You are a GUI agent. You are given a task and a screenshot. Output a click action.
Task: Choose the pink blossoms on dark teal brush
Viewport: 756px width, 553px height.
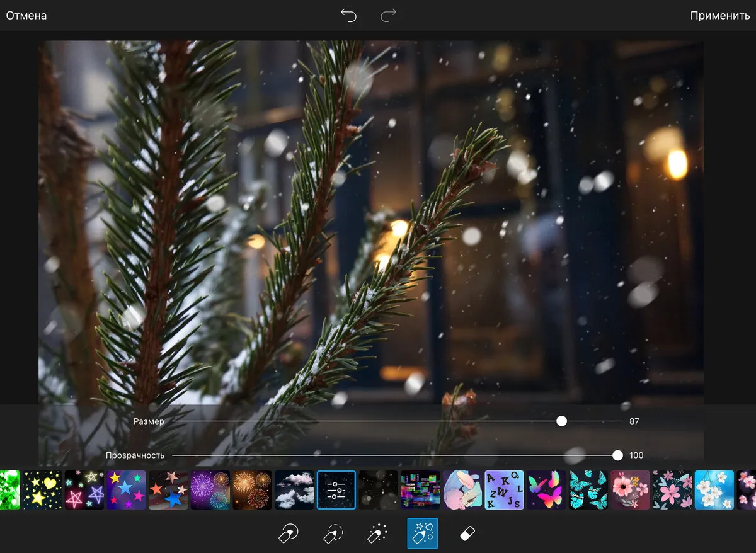click(672, 490)
